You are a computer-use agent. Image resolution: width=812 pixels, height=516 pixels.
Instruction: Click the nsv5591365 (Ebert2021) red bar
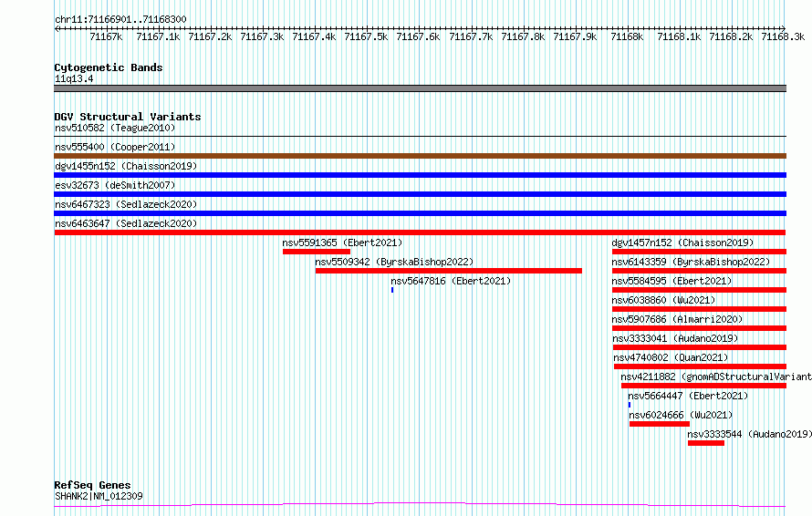tap(317, 252)
